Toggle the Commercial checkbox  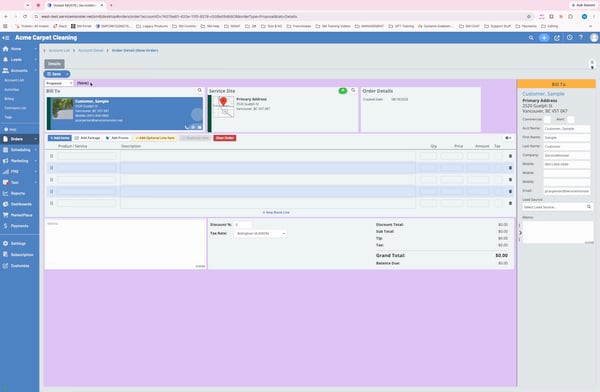coord(547,119)
